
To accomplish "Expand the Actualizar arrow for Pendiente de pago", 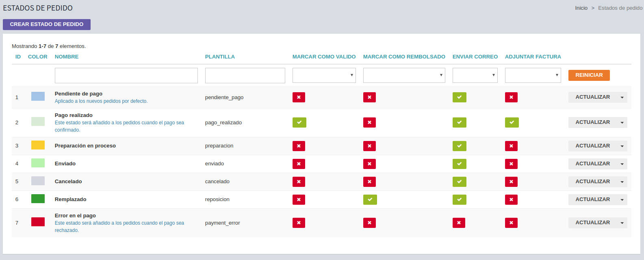I will coord(622,97).
